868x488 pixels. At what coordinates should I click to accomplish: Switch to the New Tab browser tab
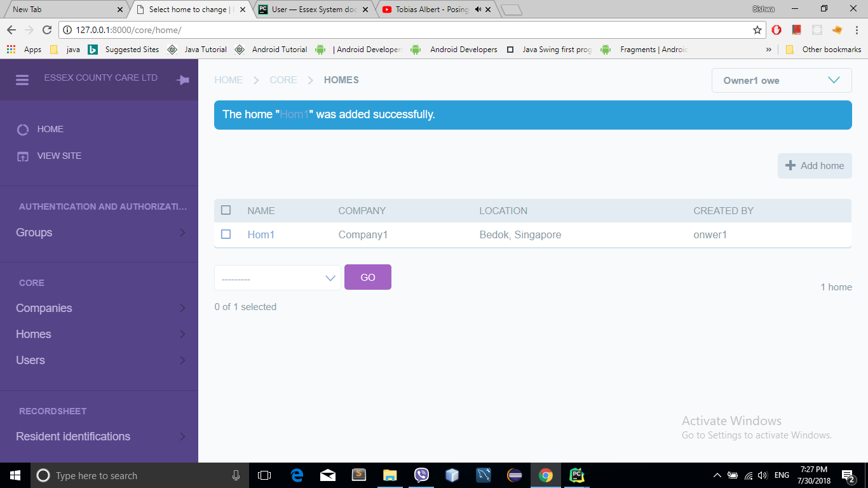click(x=64, y=10)
